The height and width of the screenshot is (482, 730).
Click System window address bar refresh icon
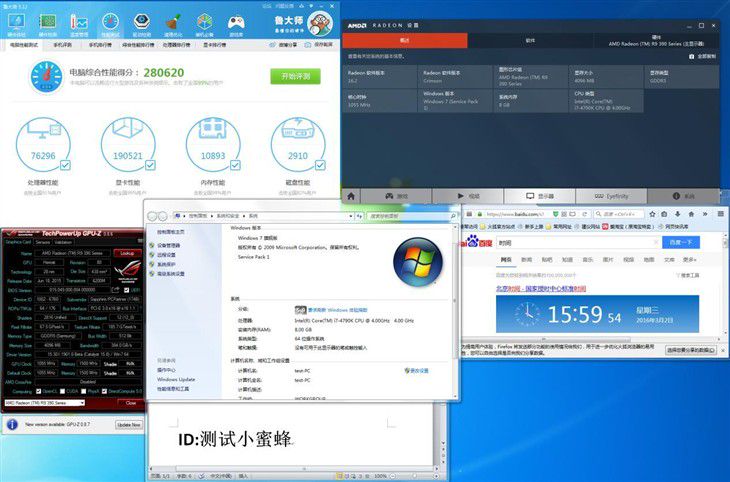[359, 216]
